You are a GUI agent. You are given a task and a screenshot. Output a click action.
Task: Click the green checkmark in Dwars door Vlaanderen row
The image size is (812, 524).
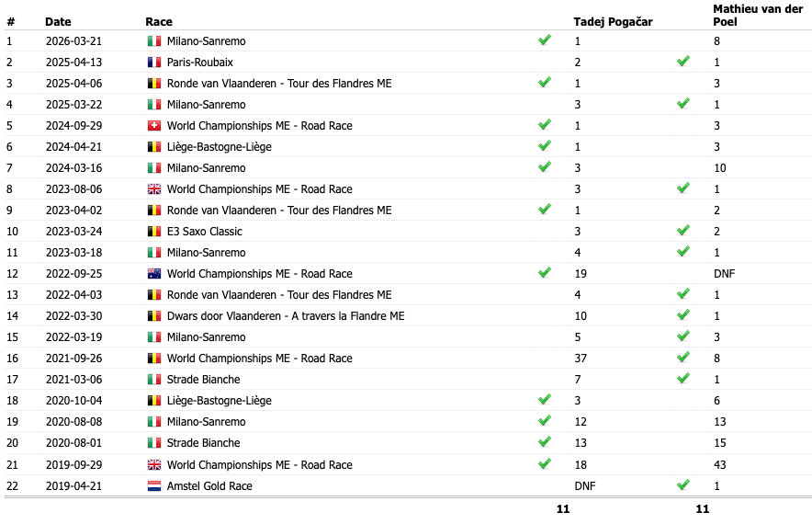(x=682, y=315)
